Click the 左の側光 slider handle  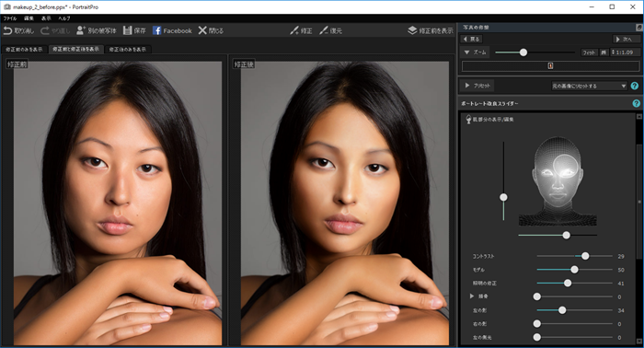(536, 337)
